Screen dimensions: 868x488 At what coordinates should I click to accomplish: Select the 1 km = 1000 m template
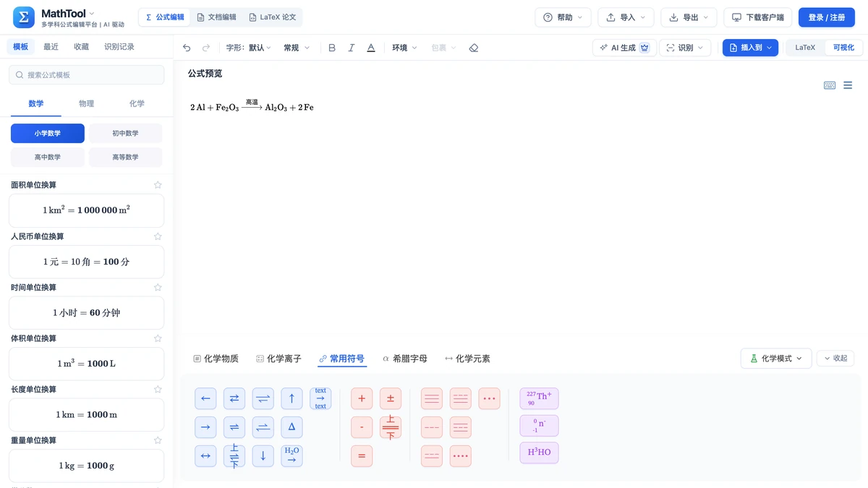pos(87,415)
